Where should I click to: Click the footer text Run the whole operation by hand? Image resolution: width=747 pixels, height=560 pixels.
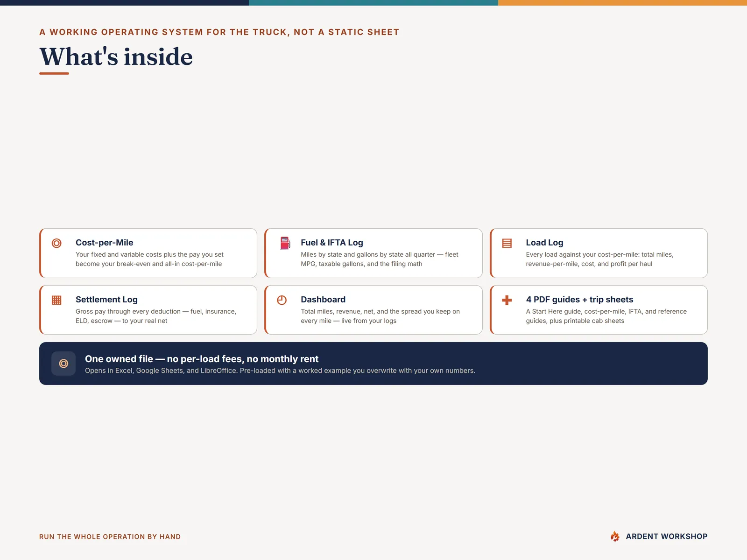point(110,537)
